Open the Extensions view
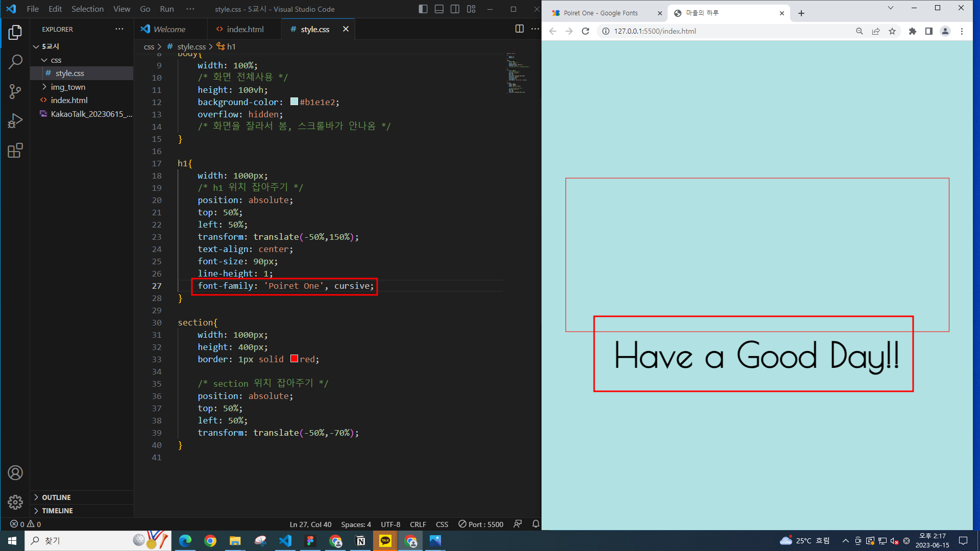 15,151
